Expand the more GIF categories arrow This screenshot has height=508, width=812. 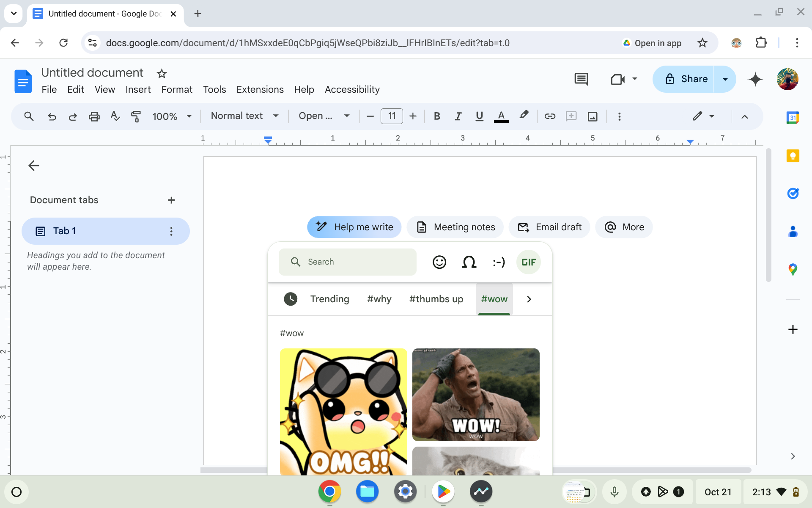pos(529,299)
